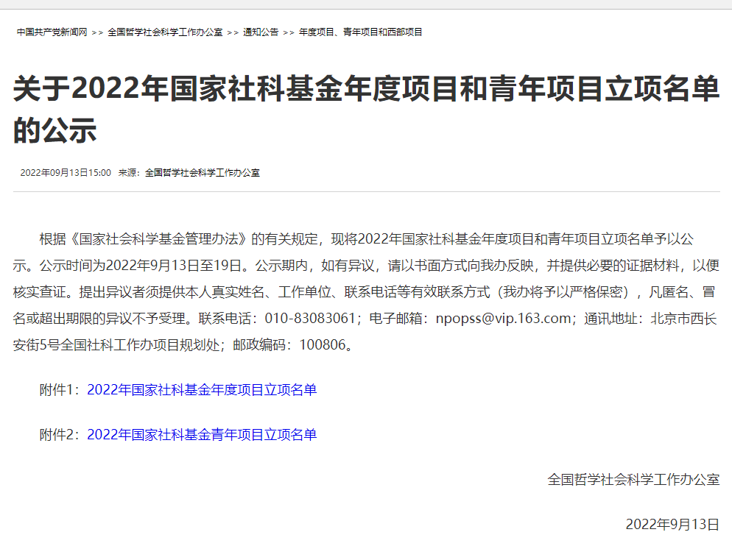
Task: Click the 附件1 label text
Action: point(60,390)
